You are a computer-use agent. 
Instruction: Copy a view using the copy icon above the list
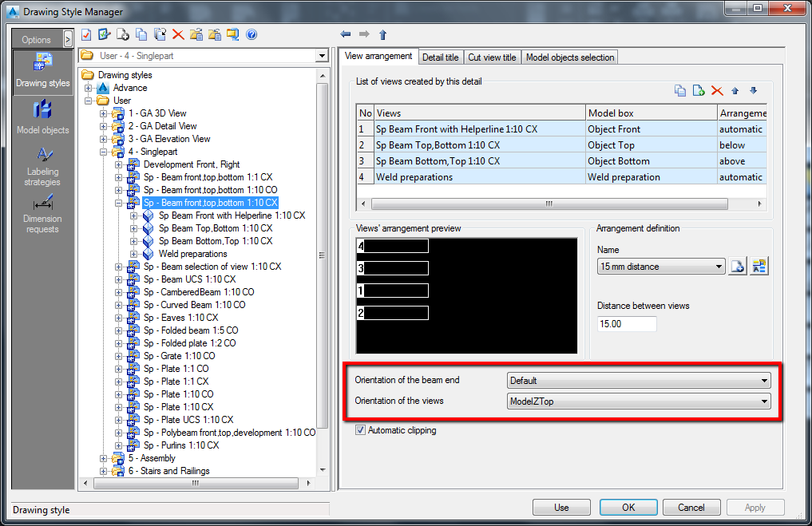pos(679,90)
